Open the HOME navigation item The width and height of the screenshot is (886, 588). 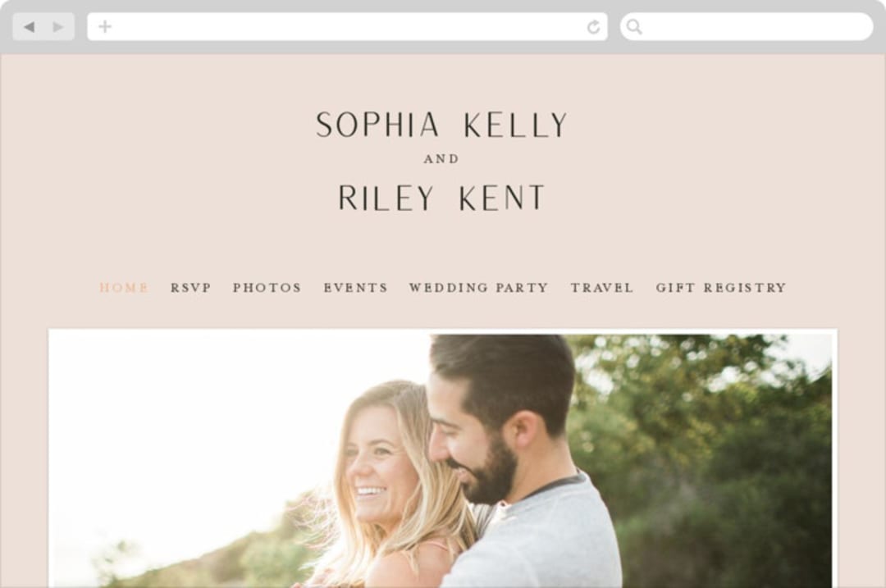coord(124,288)
